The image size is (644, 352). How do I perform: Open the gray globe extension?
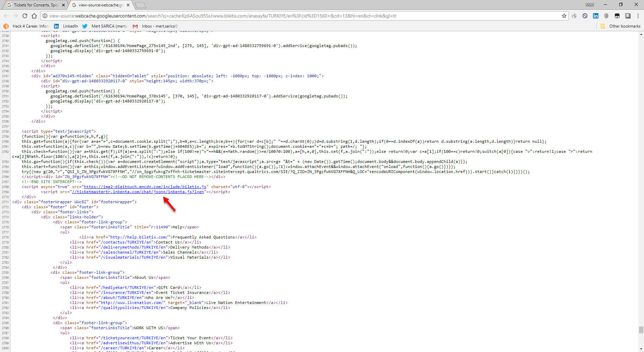pyautogui.click(x=574, y=16)
